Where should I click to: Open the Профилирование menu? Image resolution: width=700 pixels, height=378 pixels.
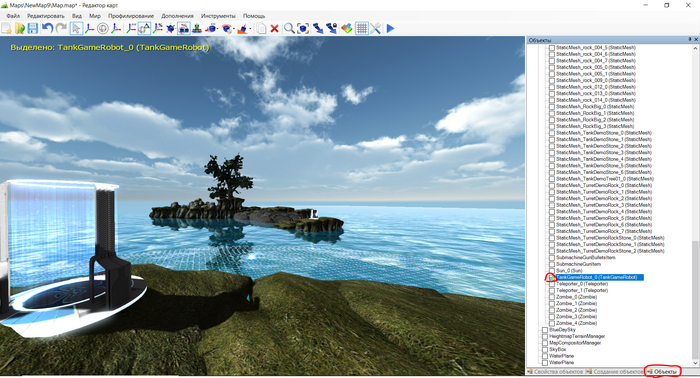(131, 16)
